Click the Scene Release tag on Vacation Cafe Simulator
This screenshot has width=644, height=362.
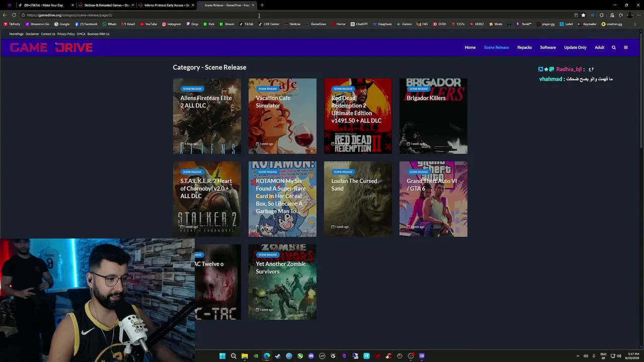click(x=268, y=88)
